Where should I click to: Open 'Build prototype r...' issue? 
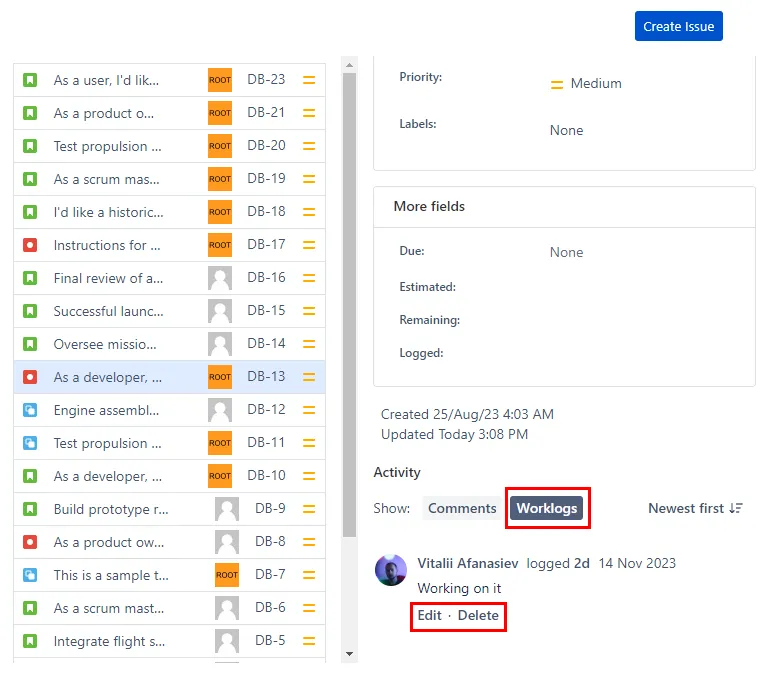(111, 509)
